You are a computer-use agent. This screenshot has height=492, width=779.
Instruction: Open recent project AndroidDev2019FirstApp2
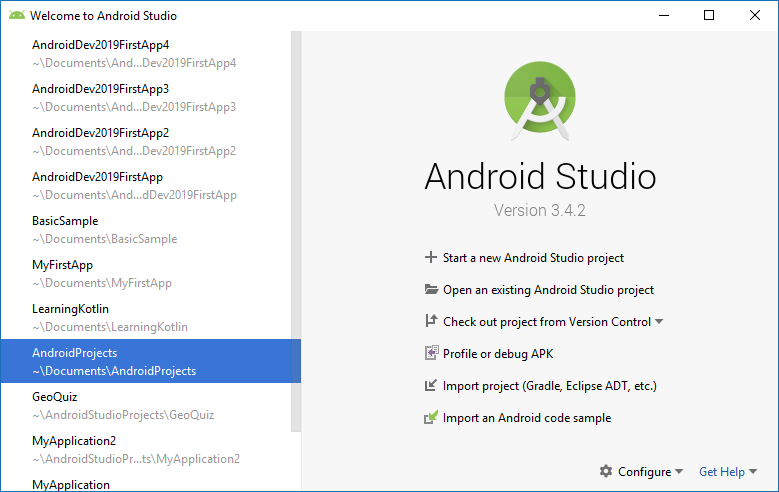pyautogui.click(x=151, y=142)
